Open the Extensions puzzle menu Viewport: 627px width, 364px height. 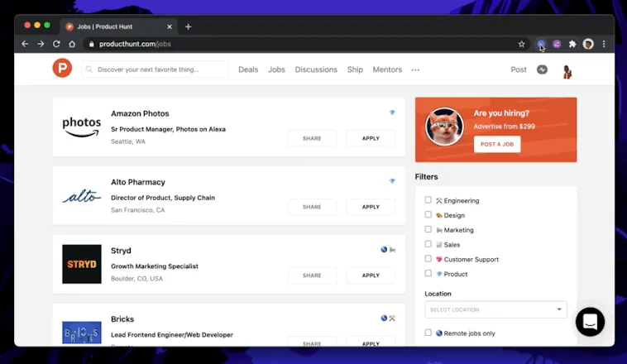[572, 44]
